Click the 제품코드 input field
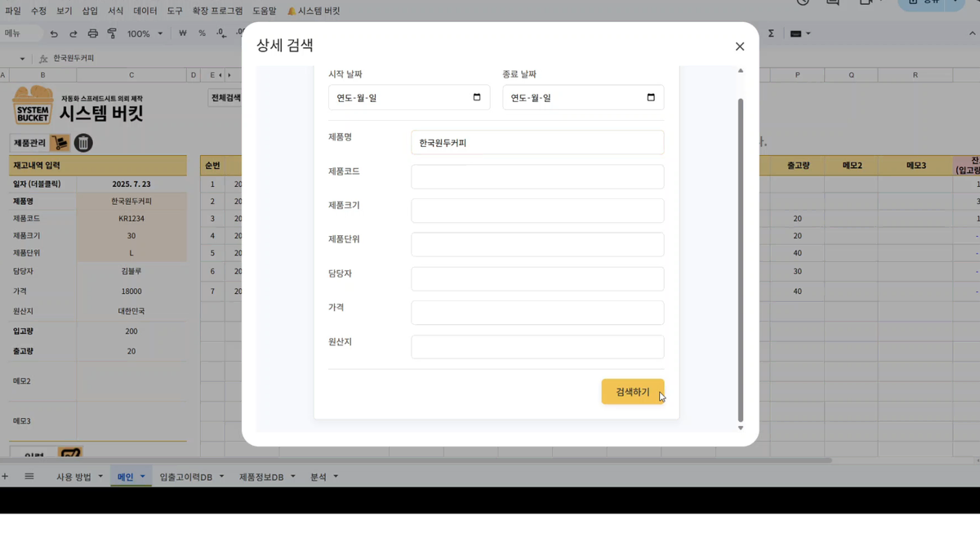 537,176
